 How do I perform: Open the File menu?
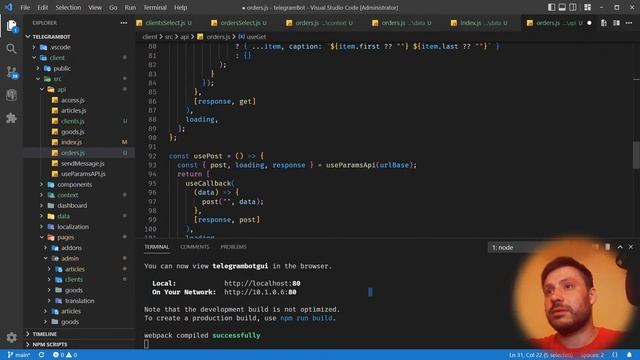tap(25, 7)
